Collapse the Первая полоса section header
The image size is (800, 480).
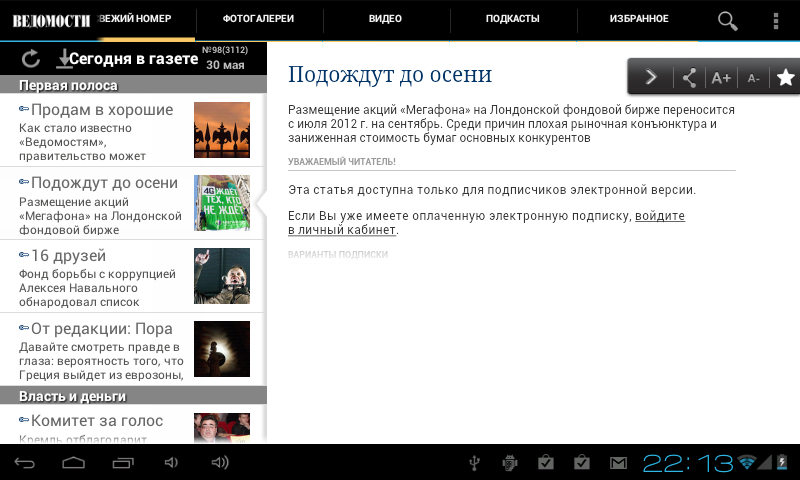tap(133, 85)
